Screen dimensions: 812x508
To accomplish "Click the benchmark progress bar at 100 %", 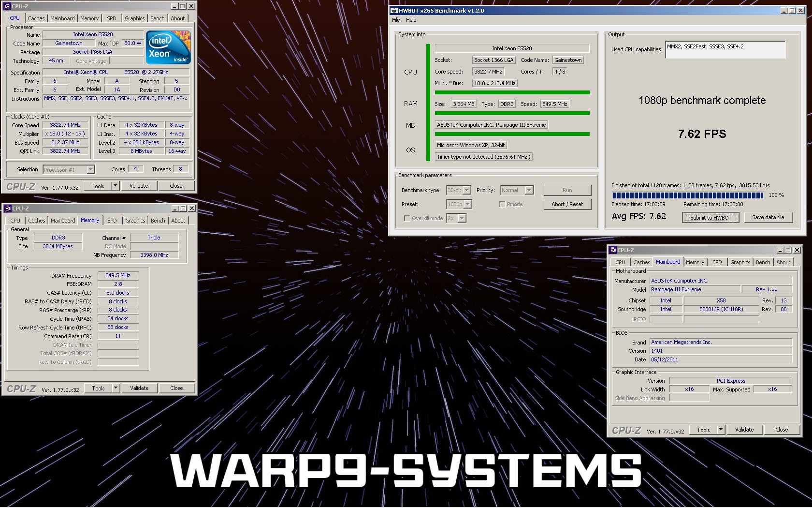I will click(687, 195).
